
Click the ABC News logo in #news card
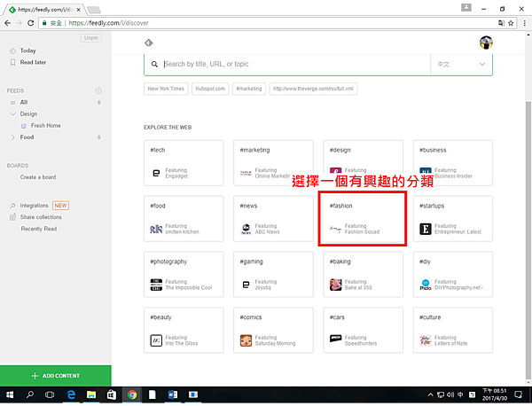click(x=246, y=230)
